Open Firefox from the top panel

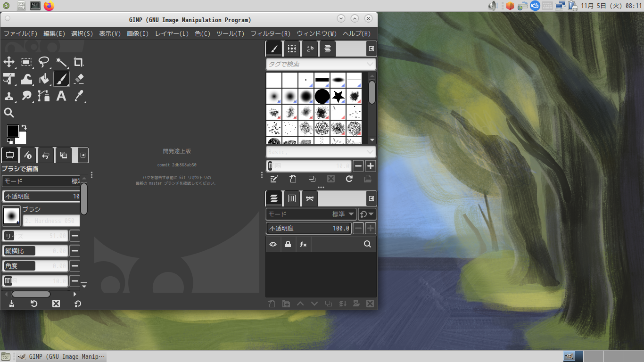(49, 6)
